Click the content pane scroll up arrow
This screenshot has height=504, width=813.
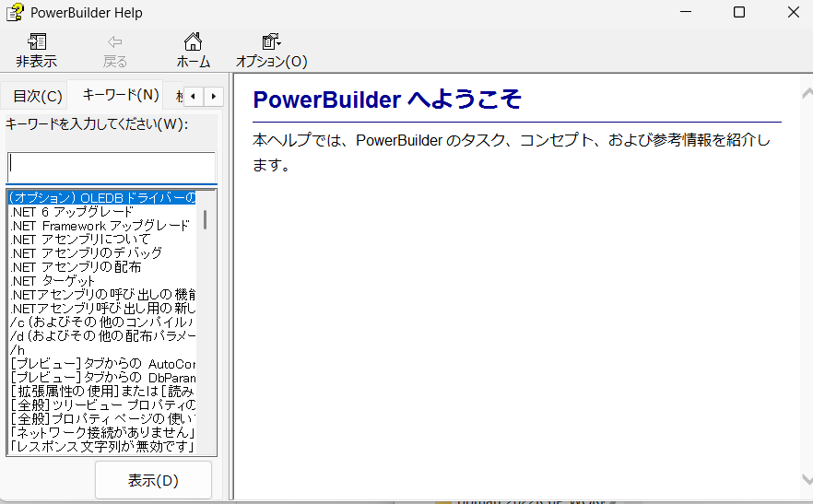807,93
